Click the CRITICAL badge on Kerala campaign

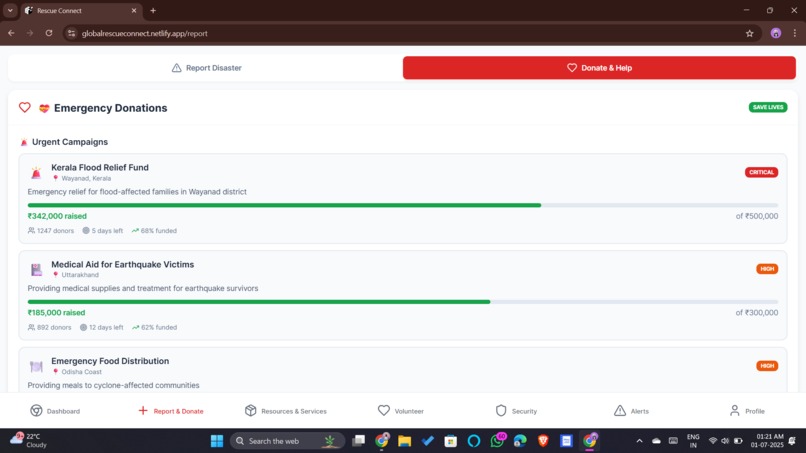pyautogui.click(x=761, y=172)
